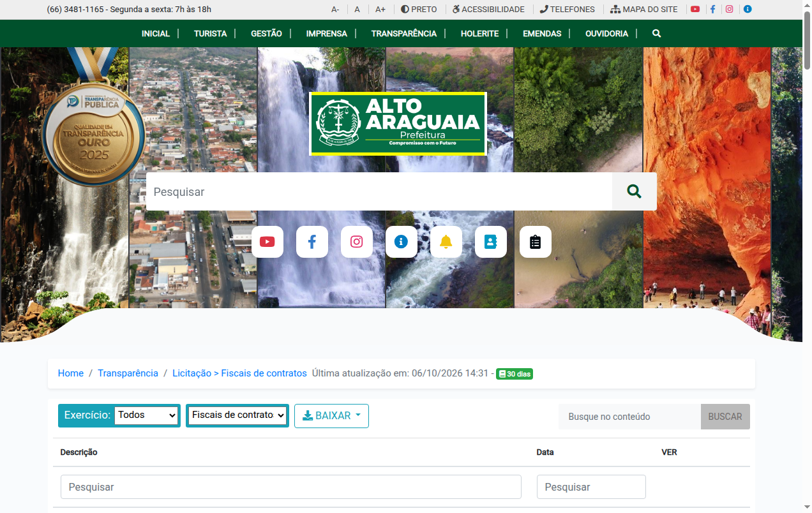
Task: Open the TURISTA menu
Action: click(211, 34)
